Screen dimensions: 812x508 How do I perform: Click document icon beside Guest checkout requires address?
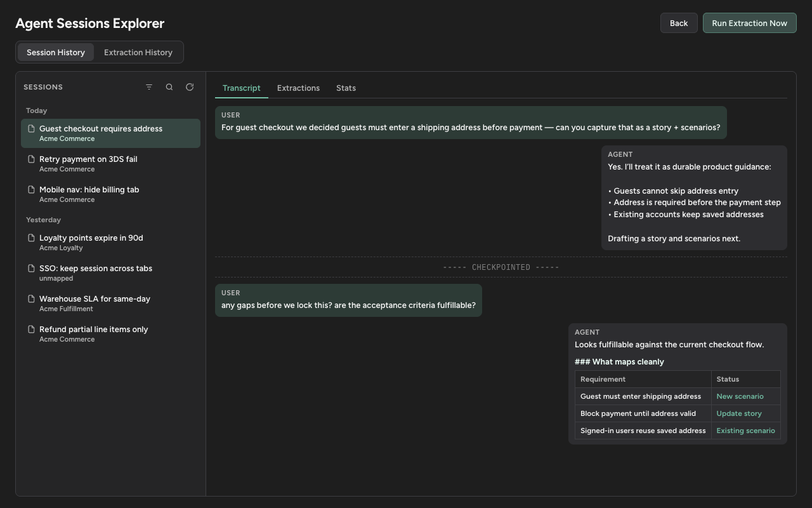click(x=31, y=129)
